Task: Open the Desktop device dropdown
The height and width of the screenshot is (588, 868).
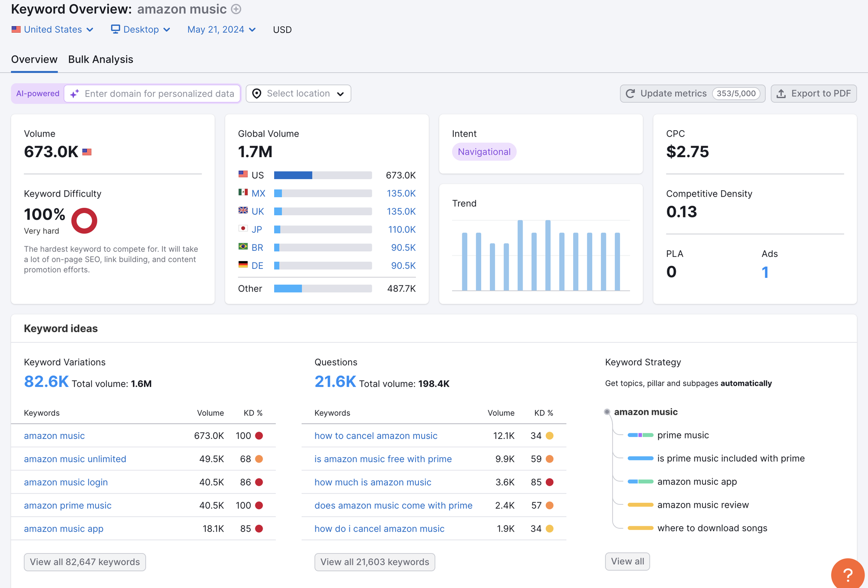Action: [141, 30]
